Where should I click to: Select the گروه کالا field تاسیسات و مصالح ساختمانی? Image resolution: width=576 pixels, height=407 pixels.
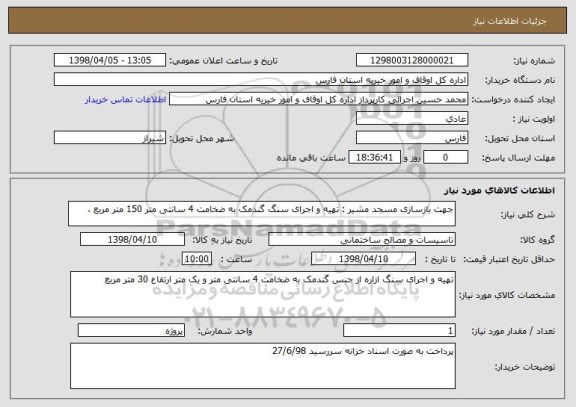pyautogui.click(x=362, y=239)
